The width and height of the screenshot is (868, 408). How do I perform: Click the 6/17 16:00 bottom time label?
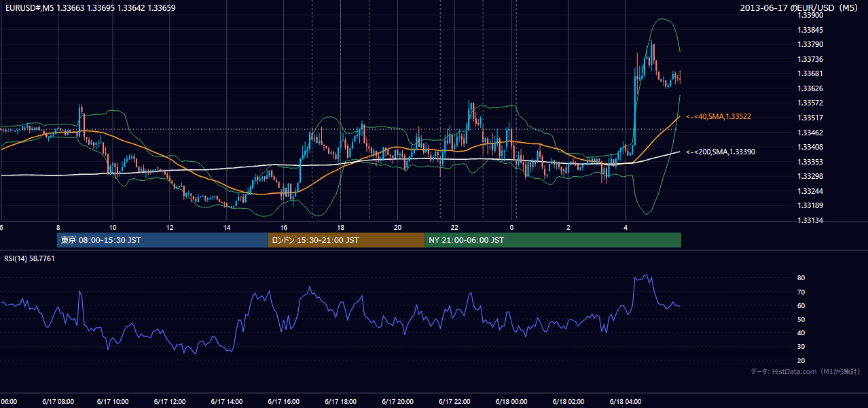click(285, 402)
